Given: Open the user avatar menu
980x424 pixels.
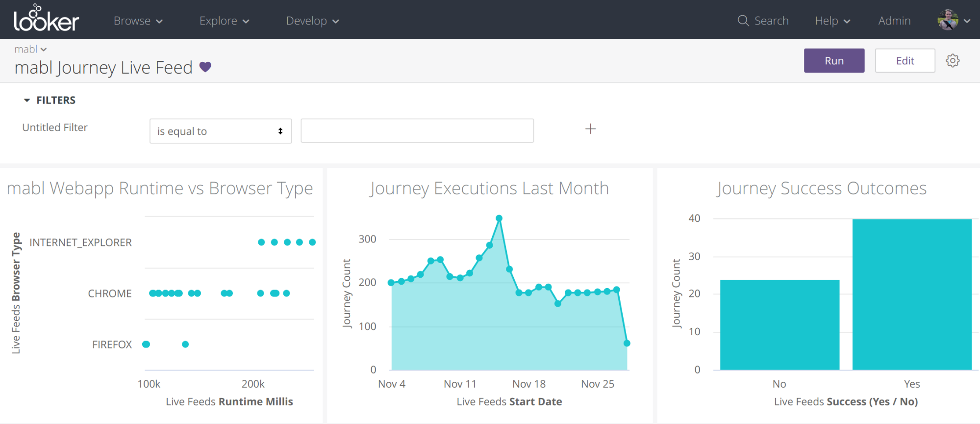Looking at the screenshot, I should tap(948, 20).
